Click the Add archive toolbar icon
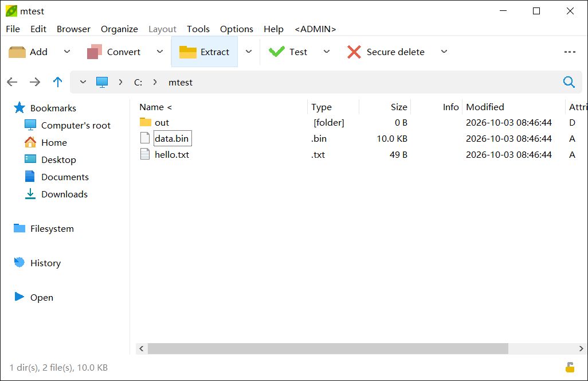This screenshot has height=381, width=588. click(x=17, y=52)
